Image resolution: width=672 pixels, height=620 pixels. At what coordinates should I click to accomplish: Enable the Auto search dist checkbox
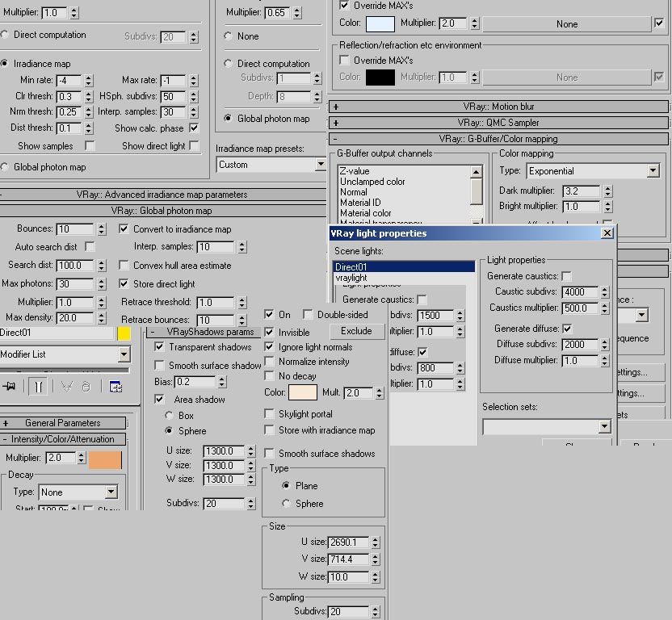(89, 246)
